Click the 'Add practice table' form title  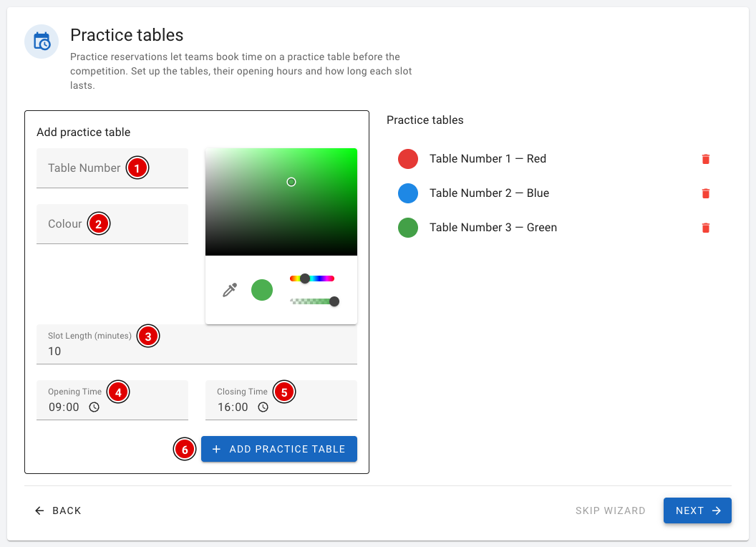click(x=84, y=132)
